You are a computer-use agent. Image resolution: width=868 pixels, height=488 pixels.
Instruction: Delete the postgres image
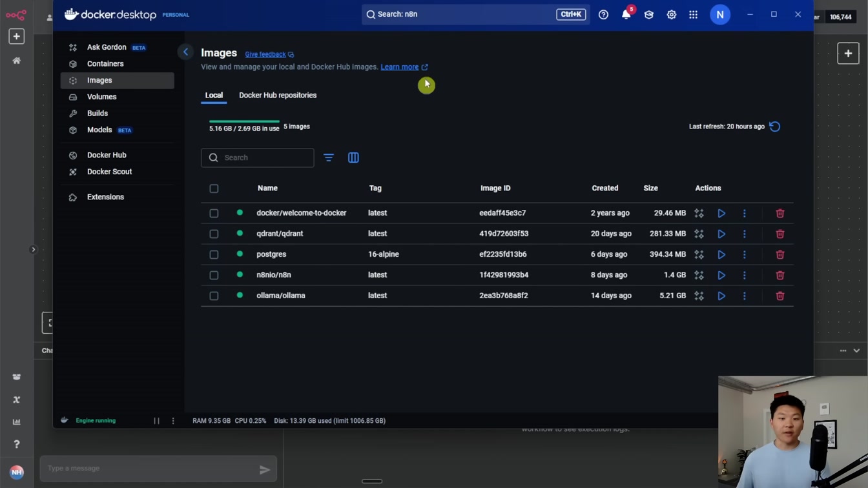coord(780,254)
